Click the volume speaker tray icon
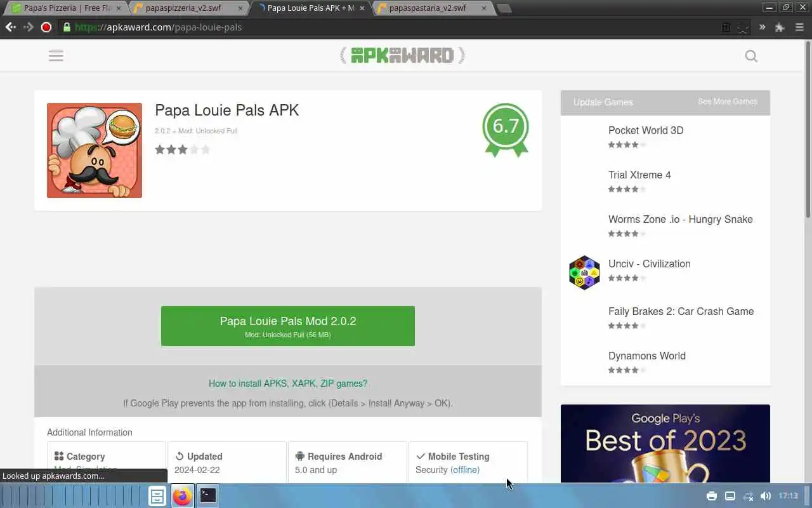The height and width of the screenshot is (508, 812). pyautogui.click(x=766, y=496)
